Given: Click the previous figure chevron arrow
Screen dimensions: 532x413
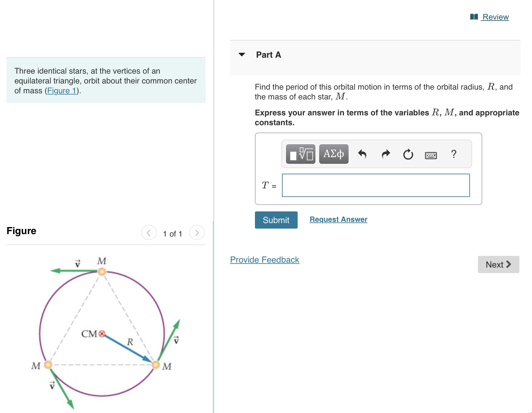Looking at the screenshot, I should click(x=149, y=233).
